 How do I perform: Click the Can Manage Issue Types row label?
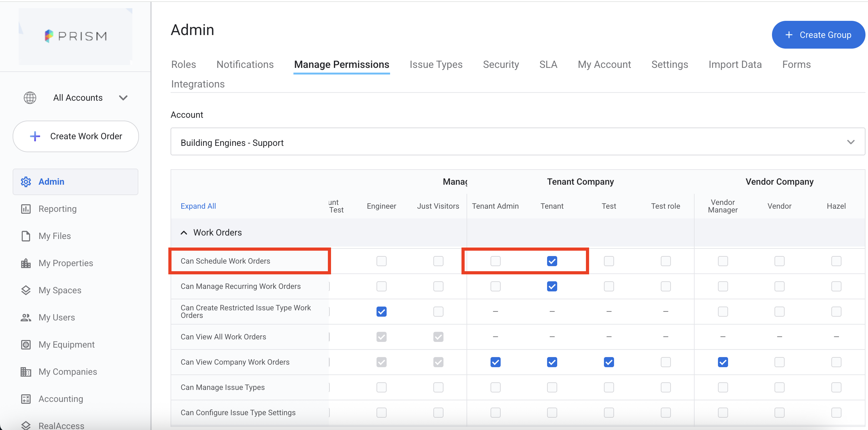[x=223, y=387]
